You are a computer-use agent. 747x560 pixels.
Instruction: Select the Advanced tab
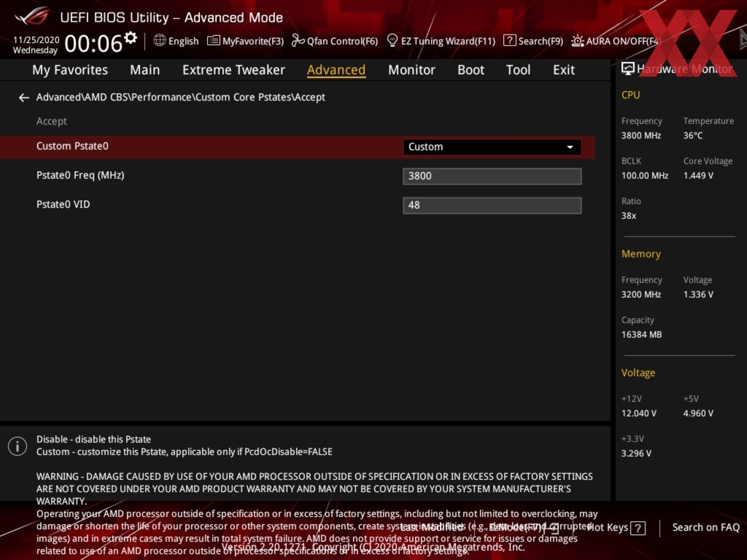click(336, 70)
